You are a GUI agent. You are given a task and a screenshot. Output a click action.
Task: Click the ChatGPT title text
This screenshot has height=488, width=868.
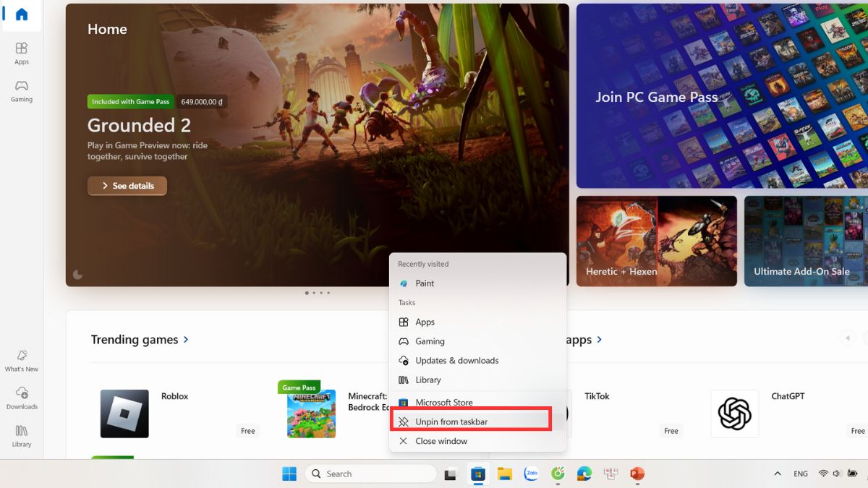click(x=788, y=396)
